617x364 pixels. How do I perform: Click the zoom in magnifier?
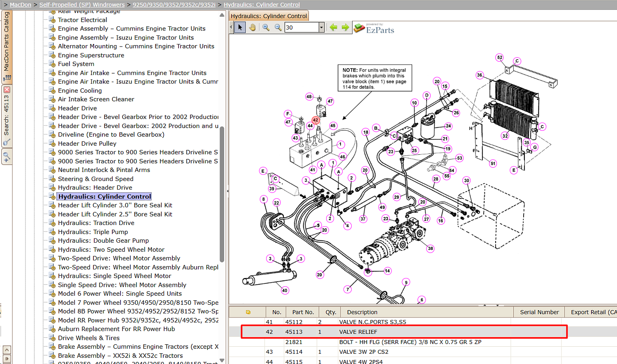click(x=266, y=28)
